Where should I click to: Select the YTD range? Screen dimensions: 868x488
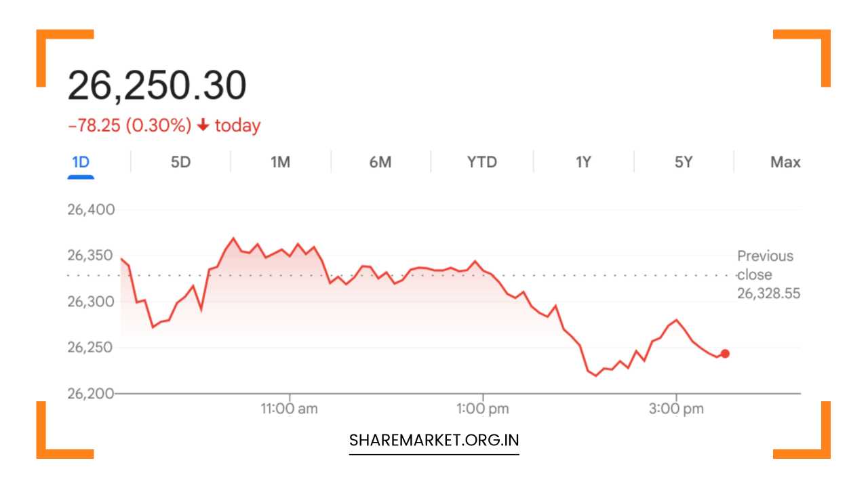pyautogui.click(x=481, y=162)
